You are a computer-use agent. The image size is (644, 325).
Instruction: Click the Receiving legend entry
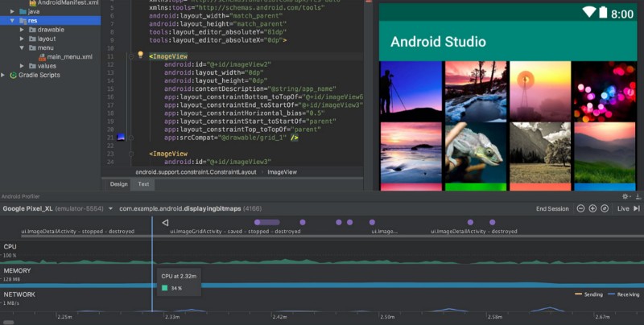click(x=623, y=294)
